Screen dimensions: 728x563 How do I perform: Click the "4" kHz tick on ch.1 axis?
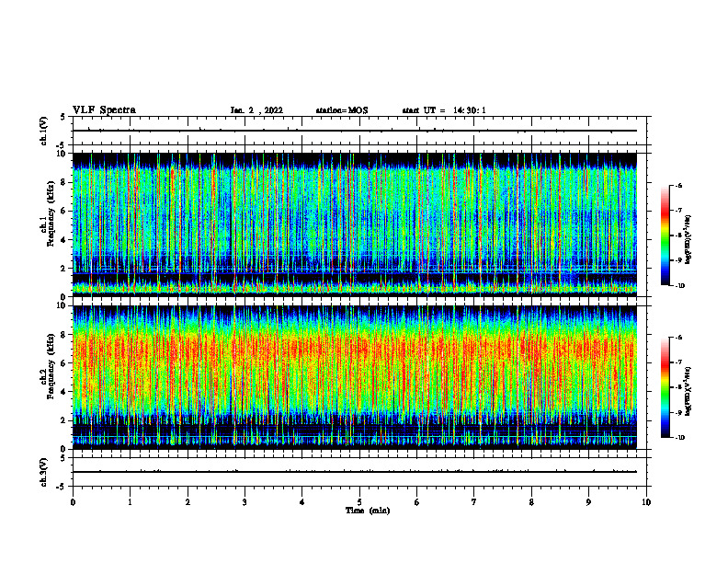click(x=63, y=240)
